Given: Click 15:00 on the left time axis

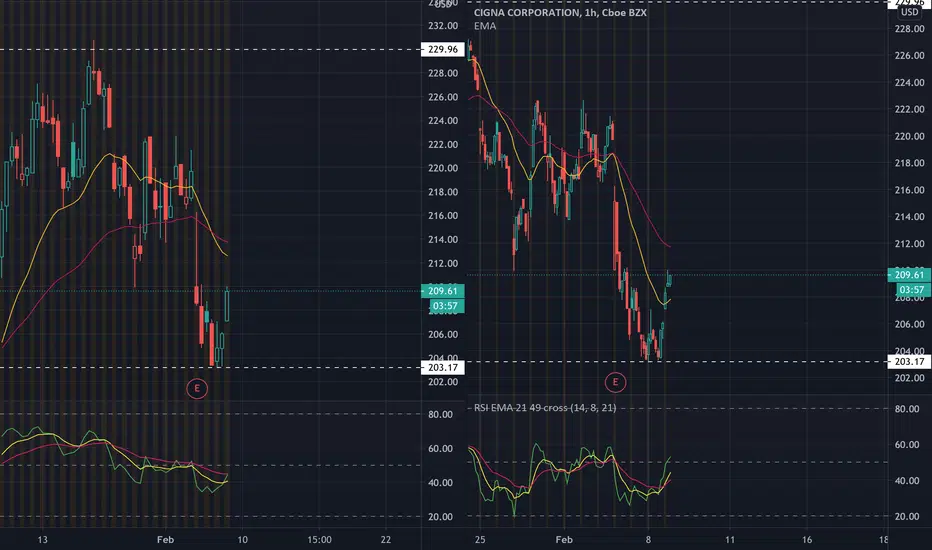Looking at the screenshot, I should click(319, 540).
